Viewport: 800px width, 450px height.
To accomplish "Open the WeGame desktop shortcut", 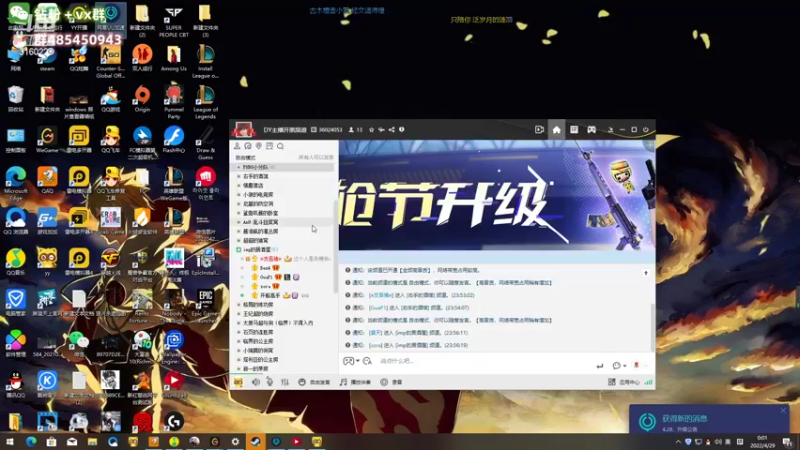I will 47,140.
